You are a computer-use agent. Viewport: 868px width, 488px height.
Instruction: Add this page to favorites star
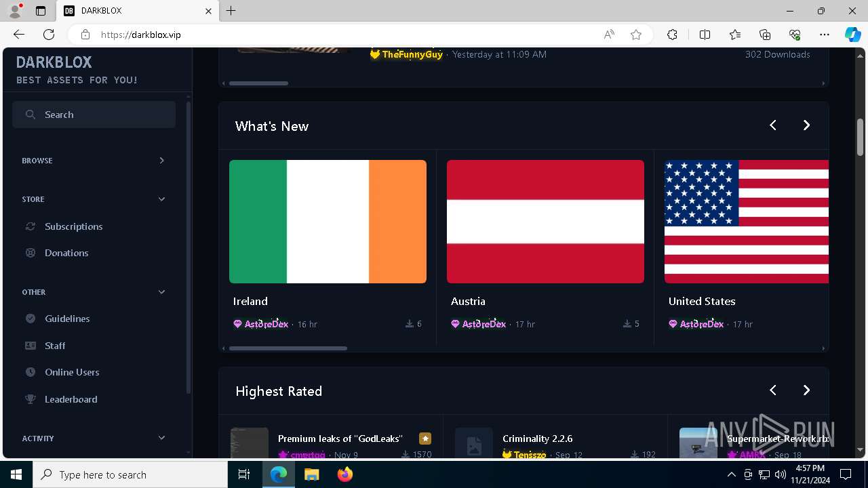pyautogui.click(x=636, y=35)
